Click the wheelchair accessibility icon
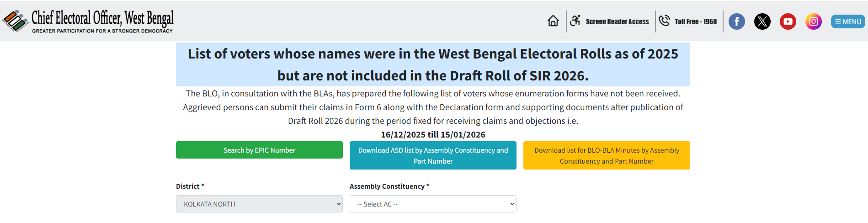The height and width of the screenshot is (223, 868). point(575,21)
